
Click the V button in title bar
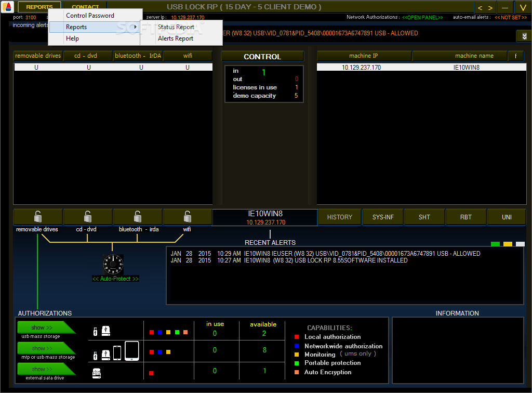coord(523,7)
